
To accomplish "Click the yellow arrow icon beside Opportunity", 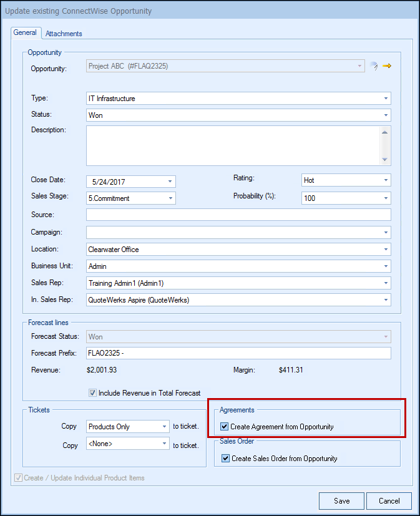I will (x=387, y=66).
